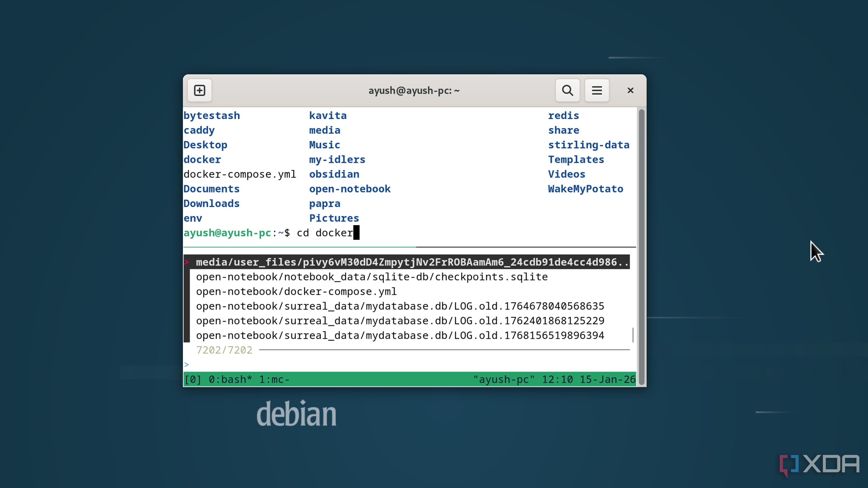Click the Templates directory name
Image resolution: width=868 pixels, height=488 pixels.
coord(576,160)
